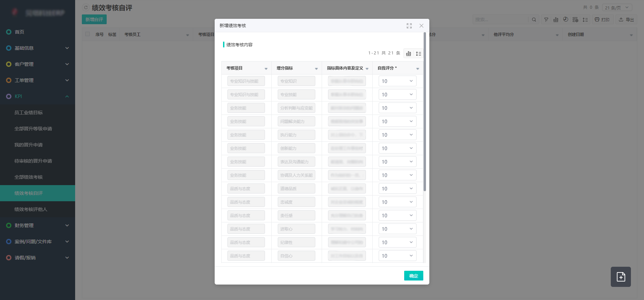Image resolution: width=644 pixels, height=300 pixels.
Task: Expand 工单管理 sidebar menu
Action: tap(38, 80)
